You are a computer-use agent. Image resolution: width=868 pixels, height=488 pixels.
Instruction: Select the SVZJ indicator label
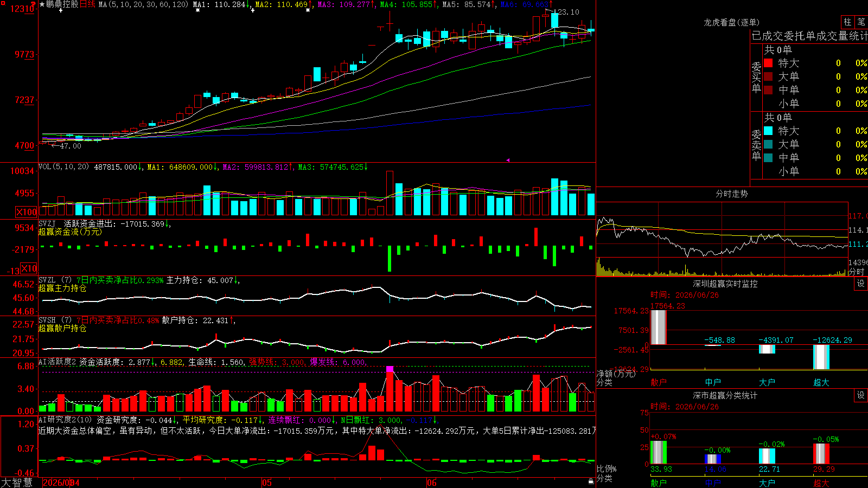(47, 224)
